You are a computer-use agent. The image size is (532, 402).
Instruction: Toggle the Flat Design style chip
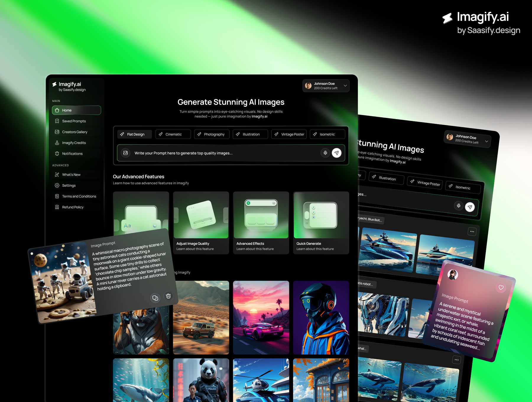tap(134, 134)
